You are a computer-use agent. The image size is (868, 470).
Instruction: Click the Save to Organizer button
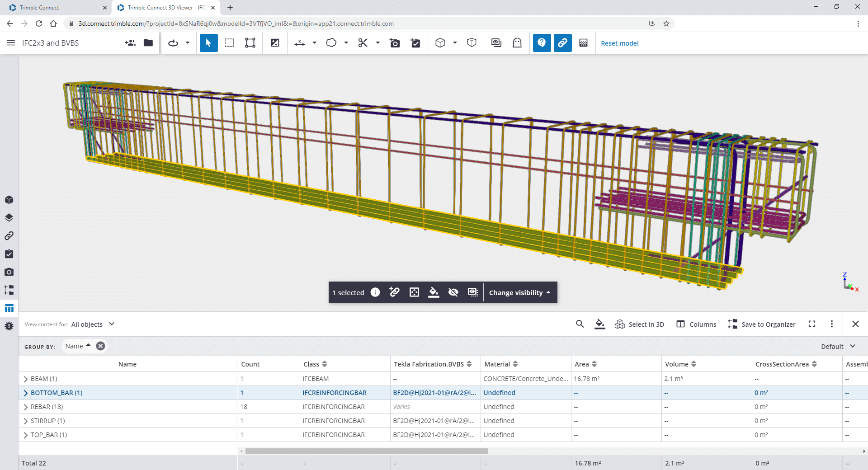tap(762, 324)
